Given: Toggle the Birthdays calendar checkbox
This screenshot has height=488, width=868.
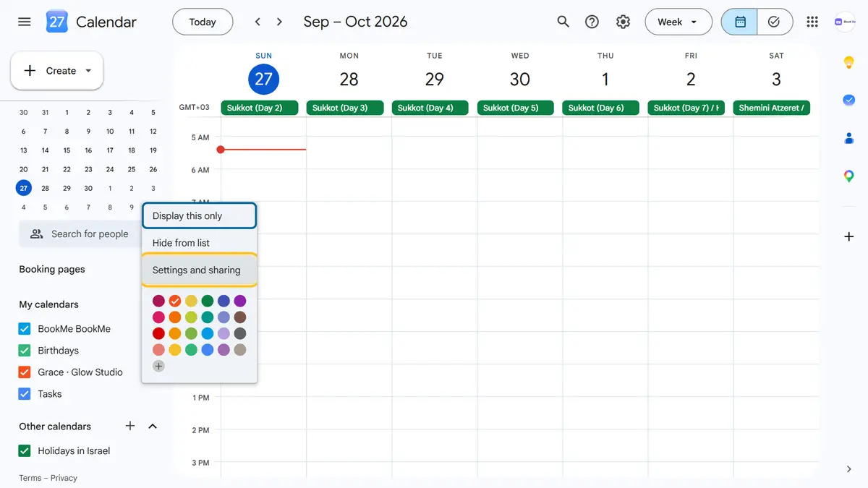Looking at the screenshot, I should (x=24, y=351).
